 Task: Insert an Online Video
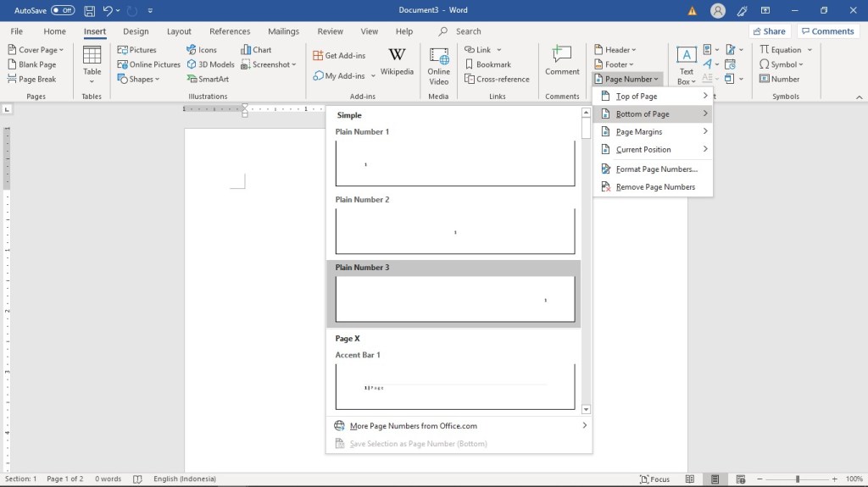[x=438, y=65]
